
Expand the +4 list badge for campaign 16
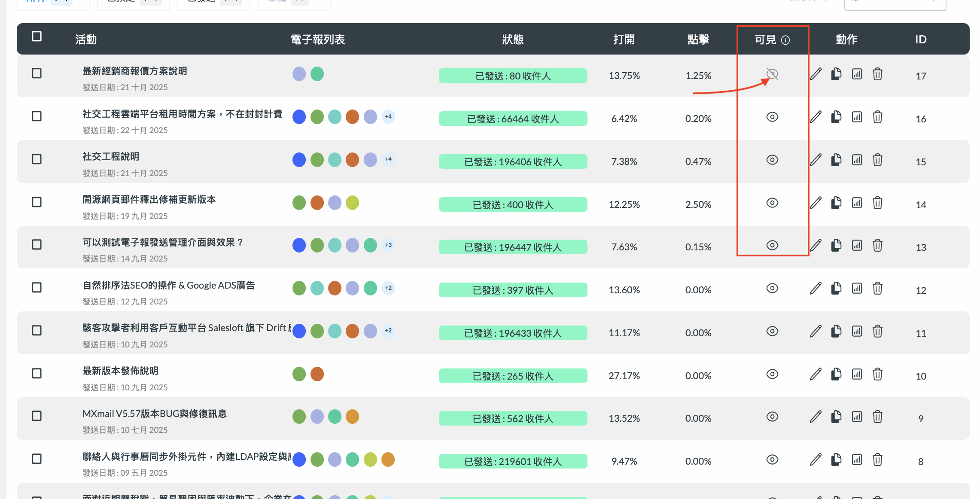pyautogui.click(x=388, y=116)
